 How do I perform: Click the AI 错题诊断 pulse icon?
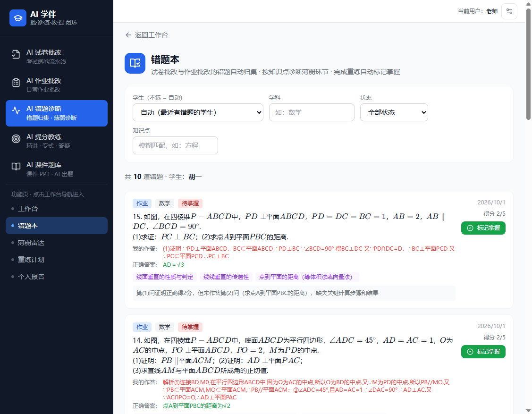(x=16, y=110)
